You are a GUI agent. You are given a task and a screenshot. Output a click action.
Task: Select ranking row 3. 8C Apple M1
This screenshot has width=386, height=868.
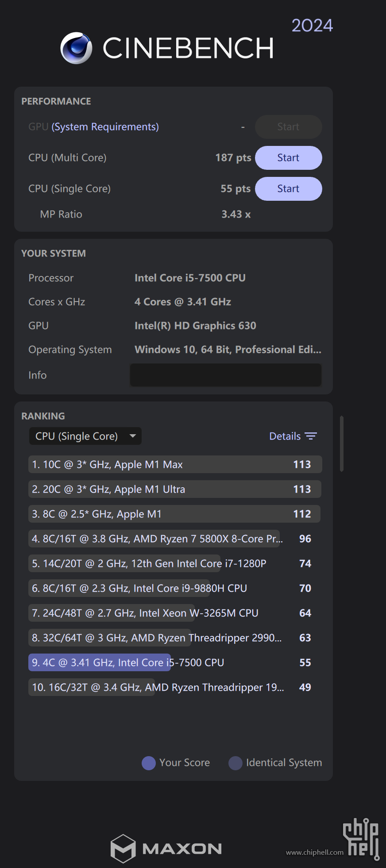175,514
